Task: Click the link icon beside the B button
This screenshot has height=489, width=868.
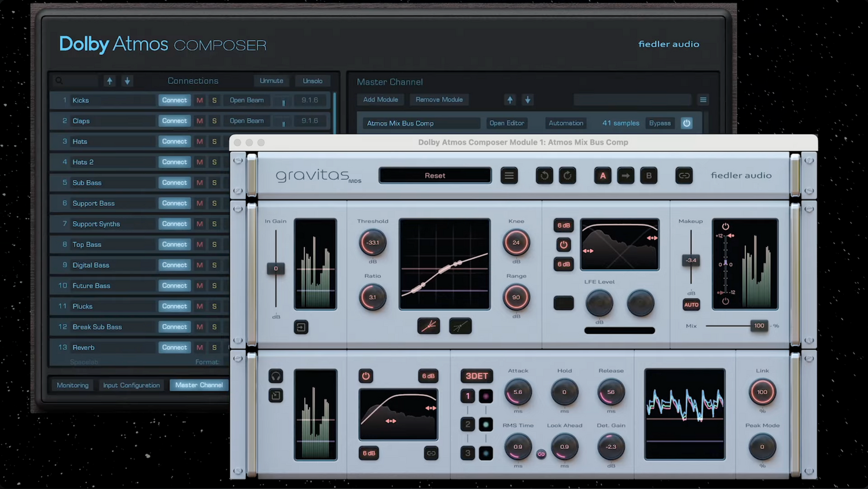Action: (684, 176)
